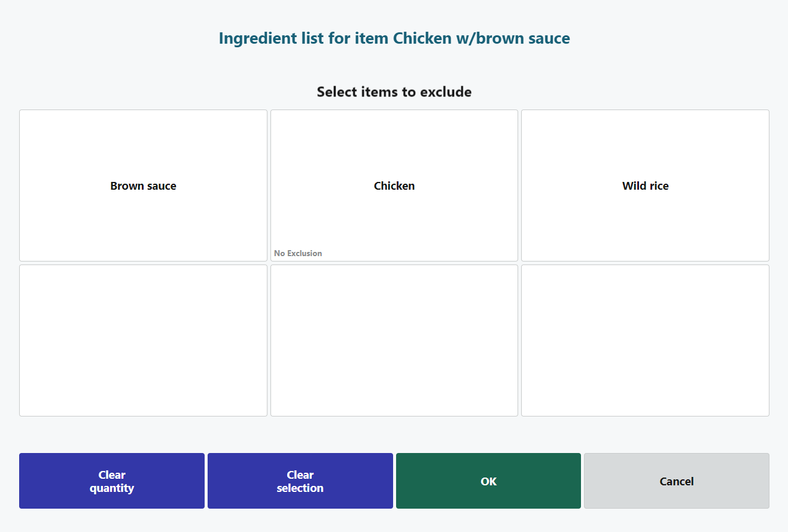Click the "Ingredient list for item" title

[394, 38]
